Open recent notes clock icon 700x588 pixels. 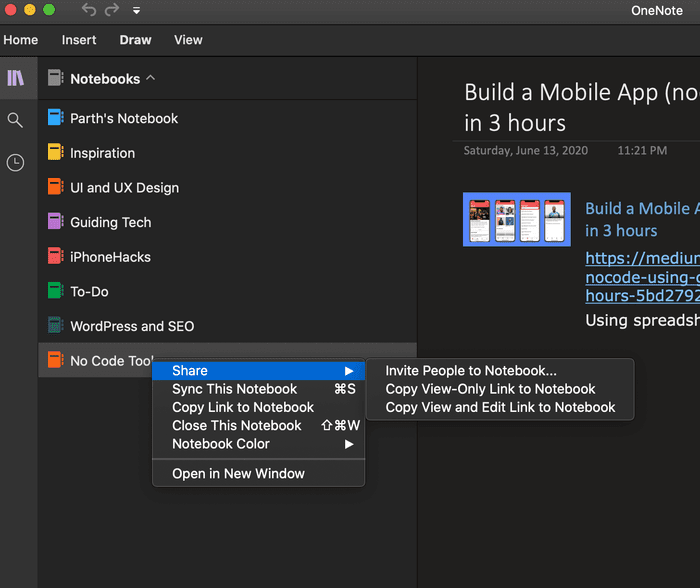click(x=15, y=163)
